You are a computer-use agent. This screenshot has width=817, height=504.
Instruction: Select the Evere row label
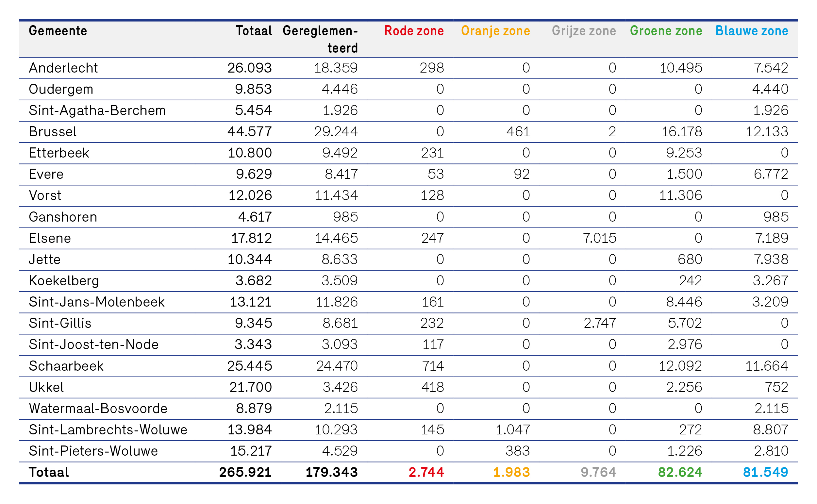[x=46, y=174]
